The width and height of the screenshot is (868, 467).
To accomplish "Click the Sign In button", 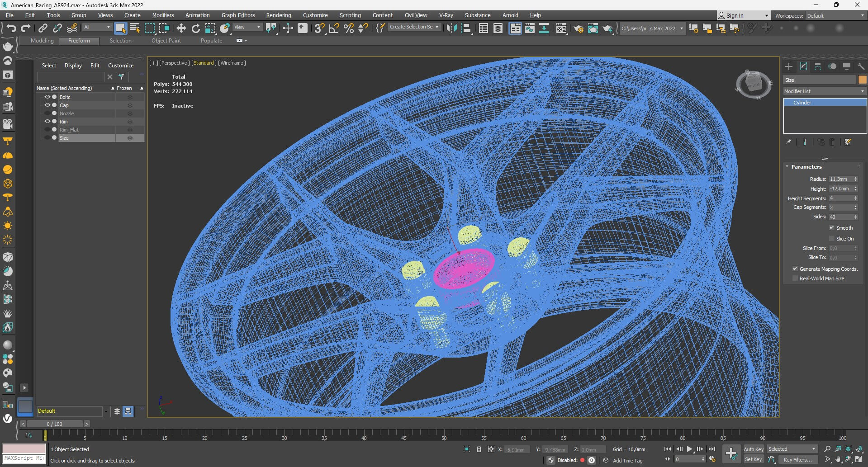I will 734,16.
